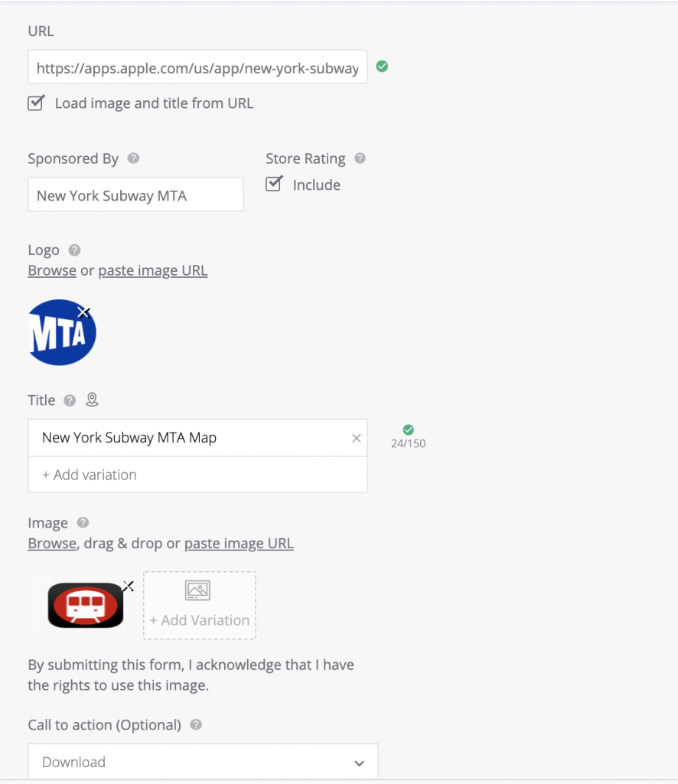Click the Store Rating help icon

pyautogui.click(x=360, y=158)
